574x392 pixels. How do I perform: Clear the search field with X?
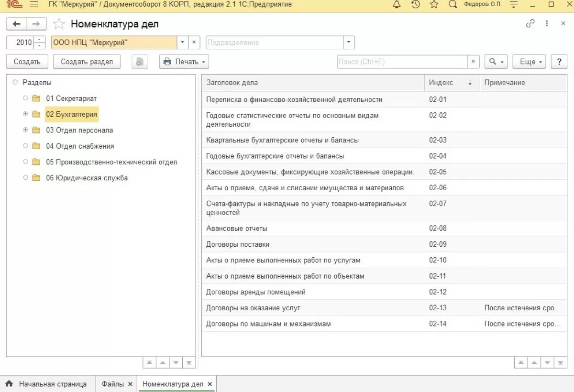(473, 62)
